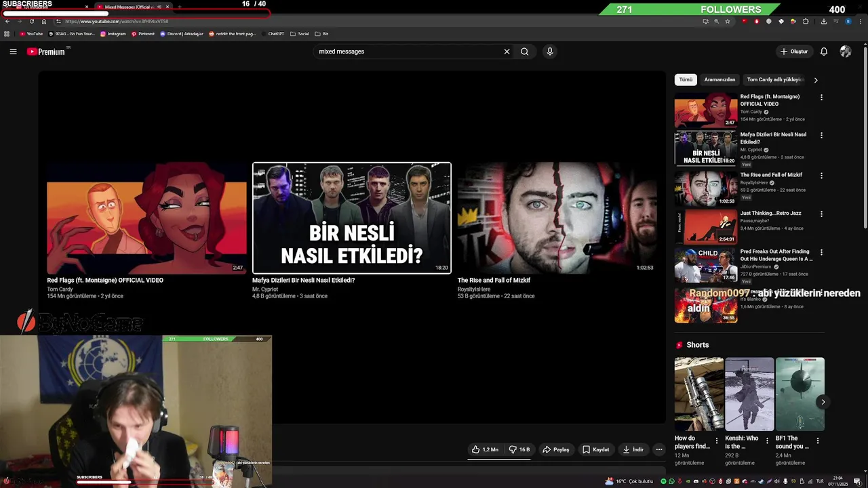Go to the YouTube Premium home logo
The image size is (868, 488).
click(46, 52)
